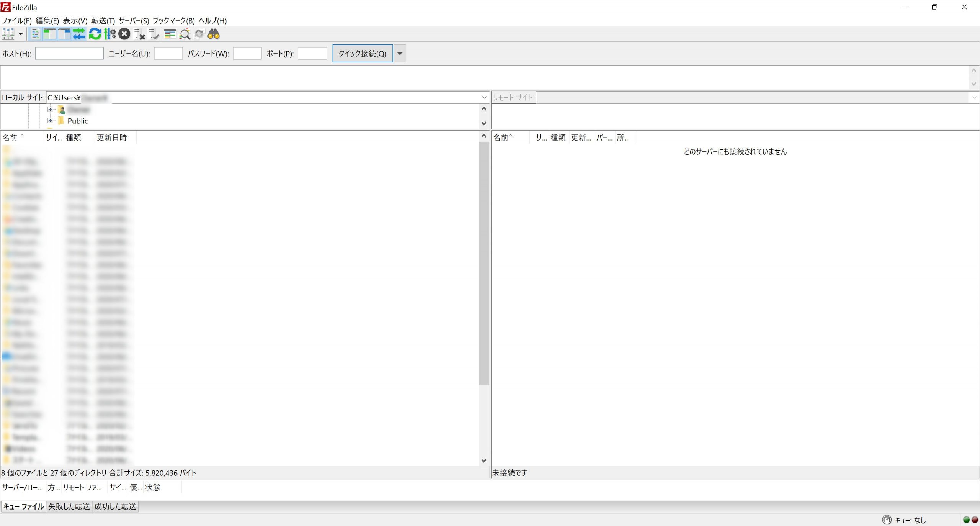This screenshot has width=980, height=526.
Task: Click the green-blue Refresh file list icon
Action: coord(95,34)
